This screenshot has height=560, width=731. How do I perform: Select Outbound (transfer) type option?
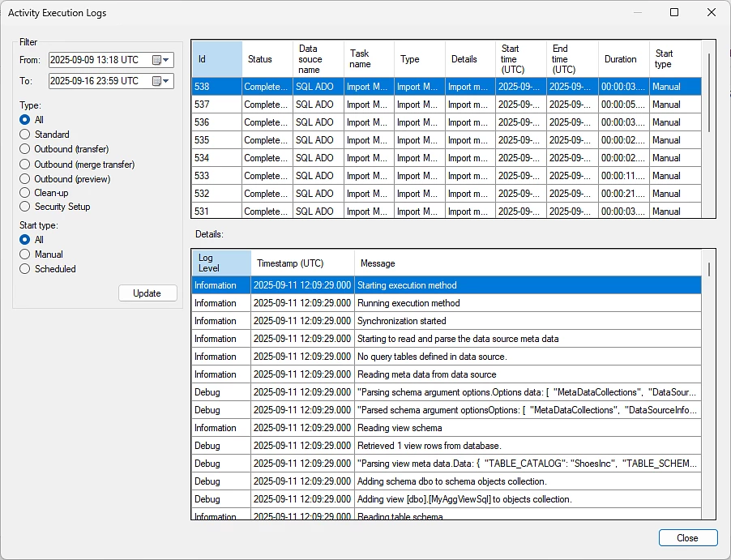tap(25, 149)
